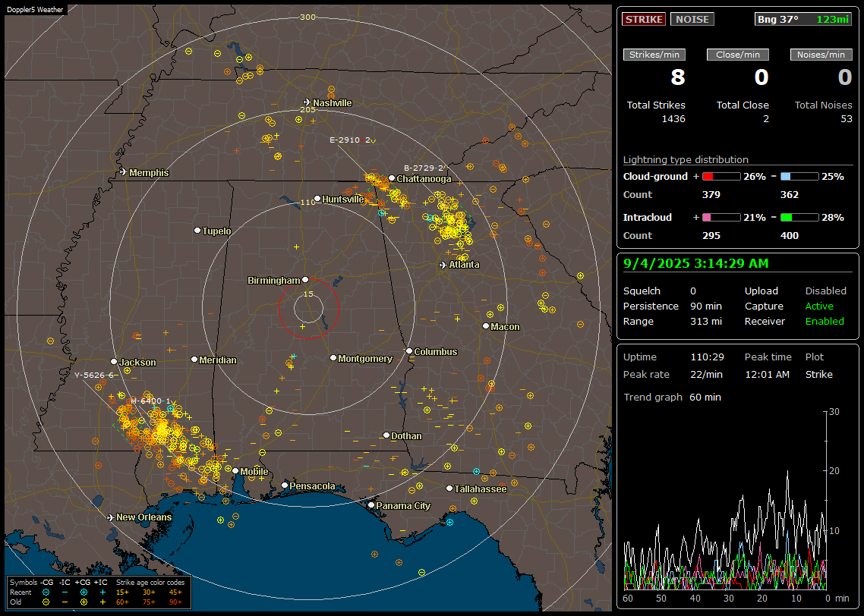Click the 300 mile range ring label
This screenshot has height=616, width=864.
click(x=307, y=17)
